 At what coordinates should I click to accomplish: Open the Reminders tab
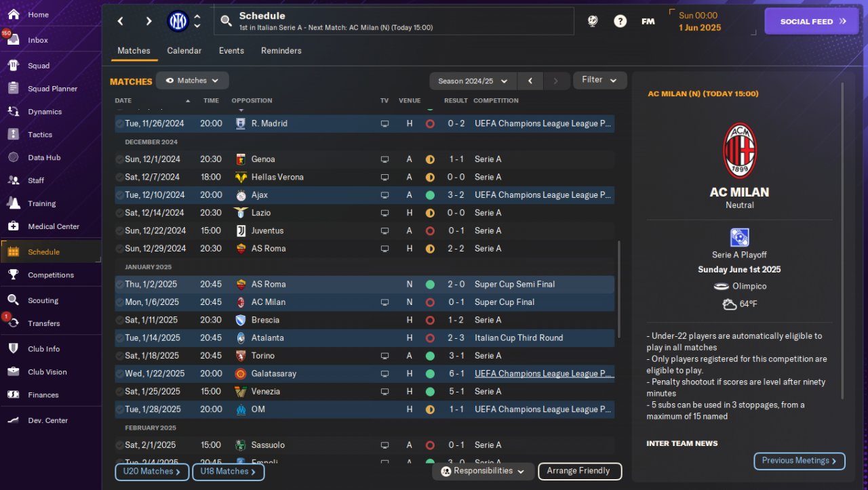(x=281, y=51)
